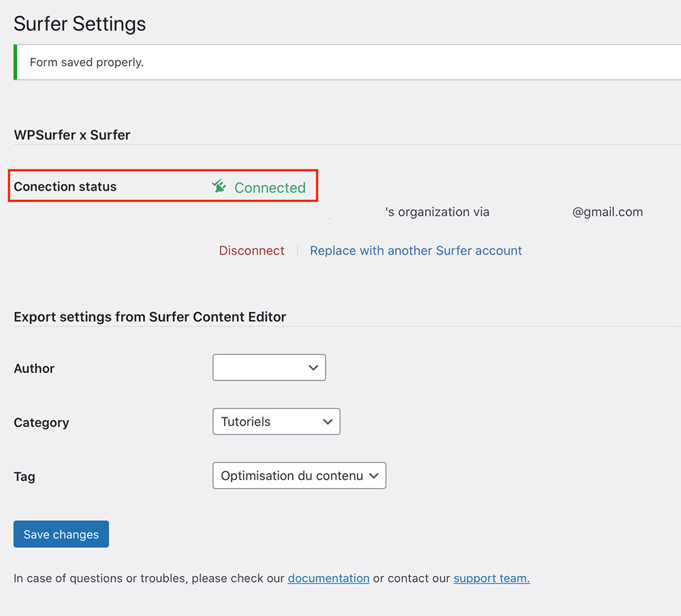Open the Author dropdown
The height and width of the screenshot is (616, 681).
(269, 368)
